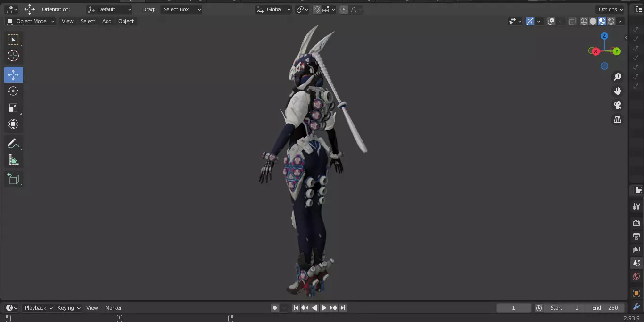The image size is (644, 322).
Task: Select the Measure tool
Action: coord(13,160)
